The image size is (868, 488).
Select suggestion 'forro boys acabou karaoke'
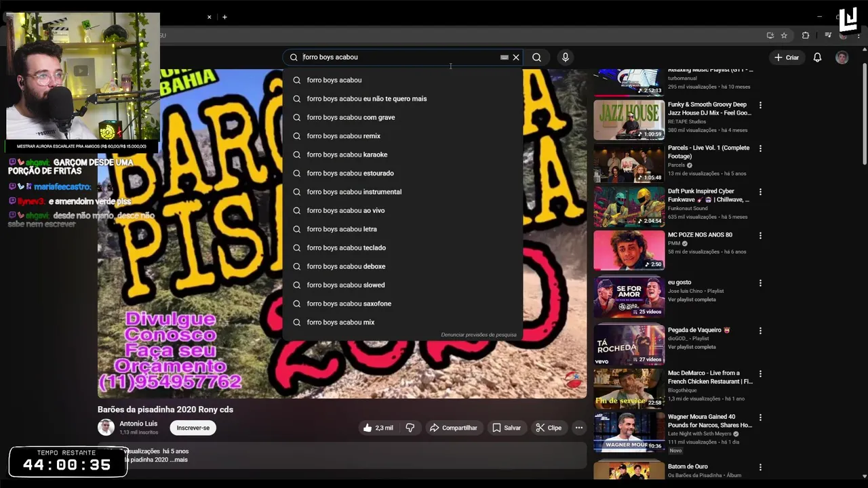pyautogui.click(x=403, y=155)
